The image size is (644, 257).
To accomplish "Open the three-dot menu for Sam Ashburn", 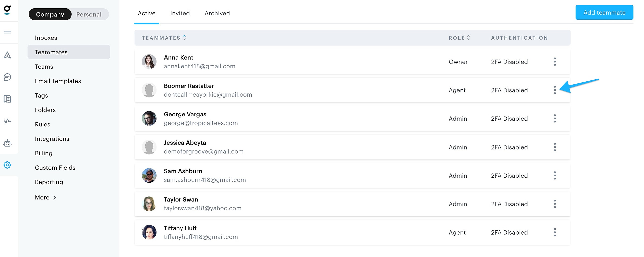I will (555, 175).
